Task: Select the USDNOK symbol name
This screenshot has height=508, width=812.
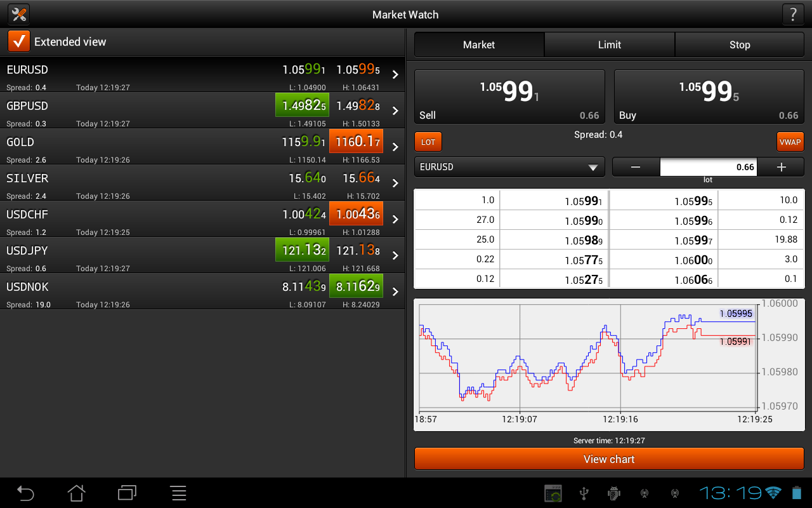Action: pos(27,287)
